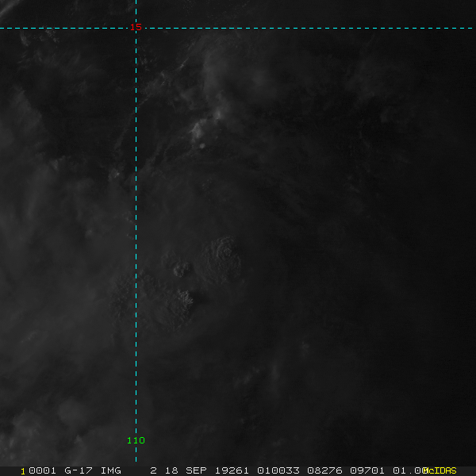
Task: Click the 010033 time value
Action: (278, 470)
